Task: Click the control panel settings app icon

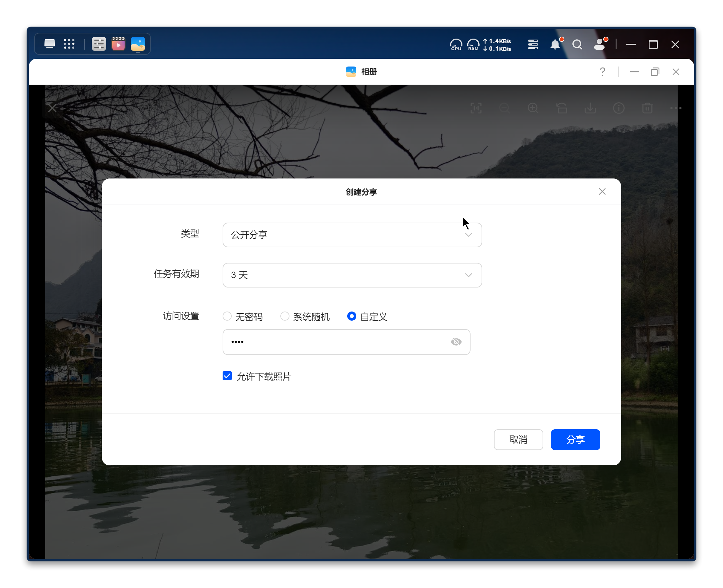Action: pyautogui.click(x=99, y=44)
